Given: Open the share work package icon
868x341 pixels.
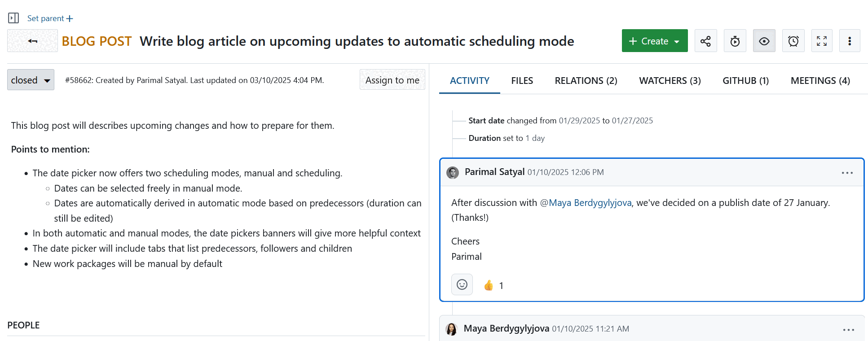Looking at the screenshot, I should coord(705,41).
